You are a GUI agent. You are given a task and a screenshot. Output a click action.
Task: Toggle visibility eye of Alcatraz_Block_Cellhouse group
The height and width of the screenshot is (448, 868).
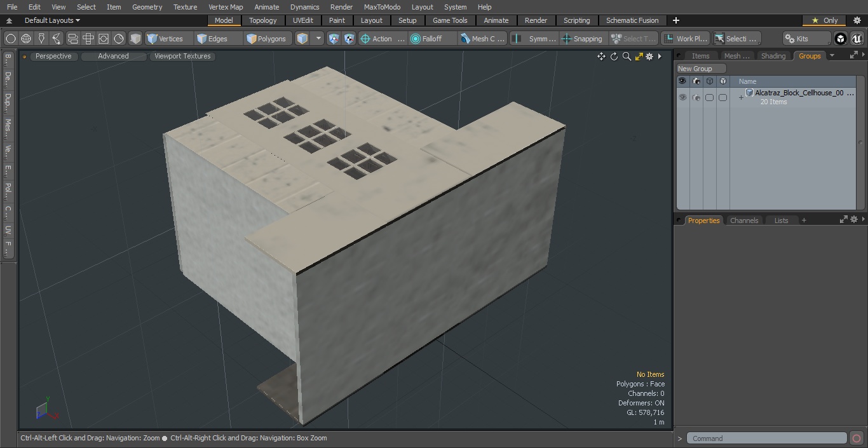tap(682, 97)
